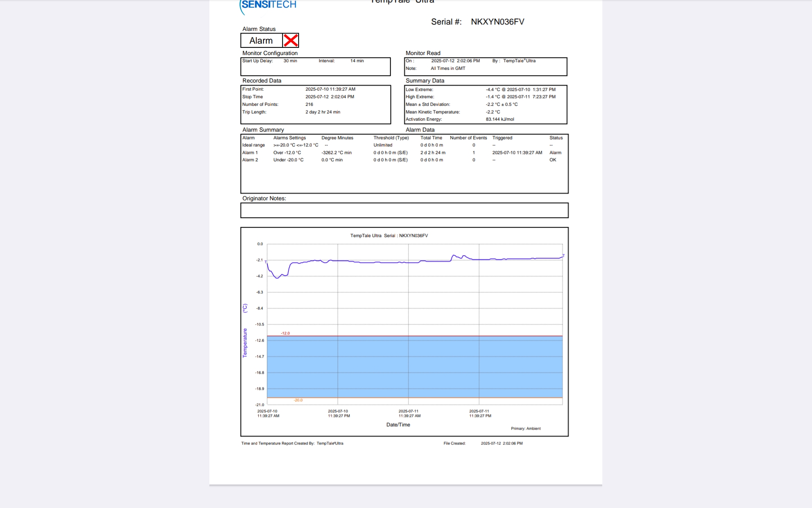812x508 pixels.
Task: Click the Monitor Read date and time
Action: [x=455, y=61]
